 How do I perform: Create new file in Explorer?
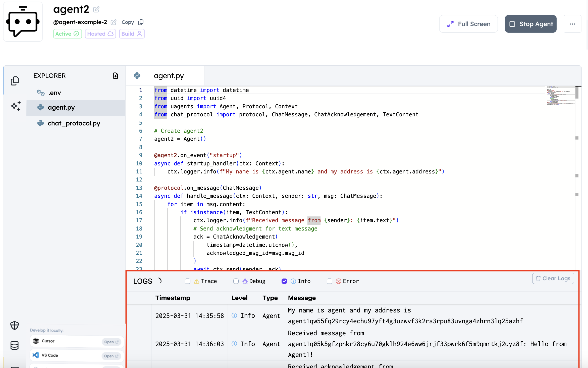coord(116,76)
